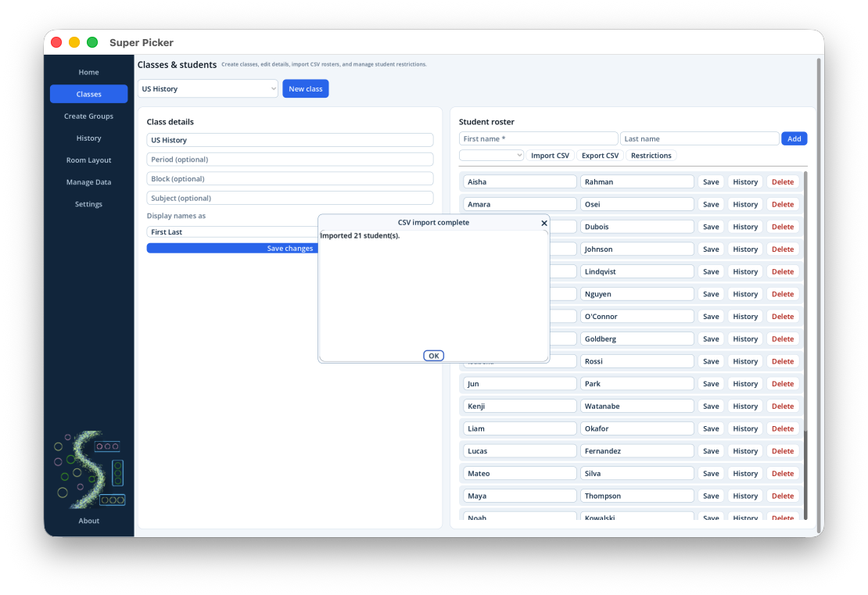This screenshot has width=868, height=595.
Task: Click the last name field Dubois
Action: tap(637, 227)
